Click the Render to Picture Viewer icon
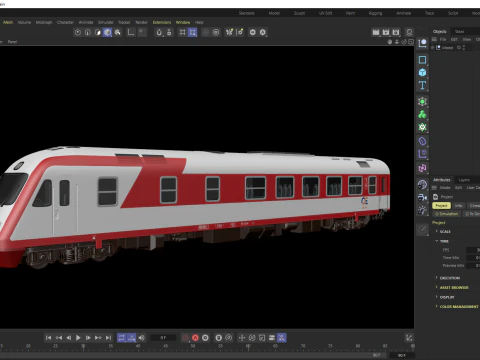The height and width of the screenshot is (360, 480). click(x=386, y=32)
